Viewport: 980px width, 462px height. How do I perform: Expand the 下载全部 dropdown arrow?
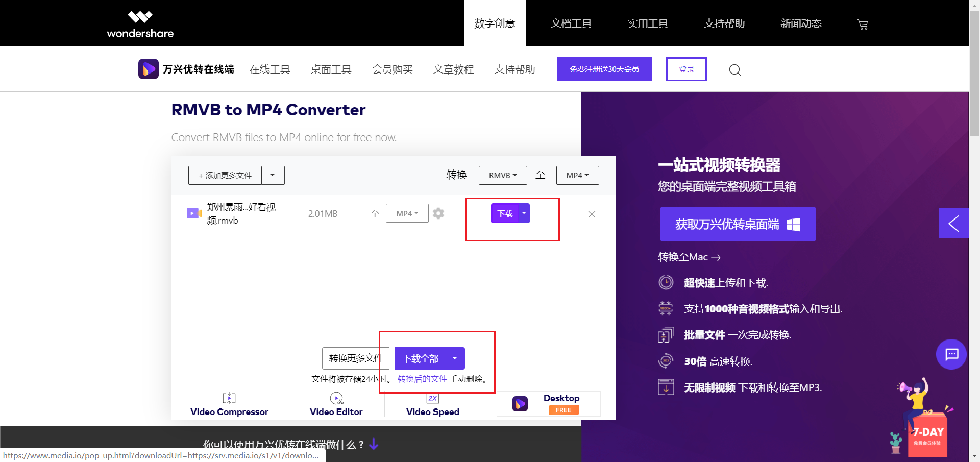455,358
